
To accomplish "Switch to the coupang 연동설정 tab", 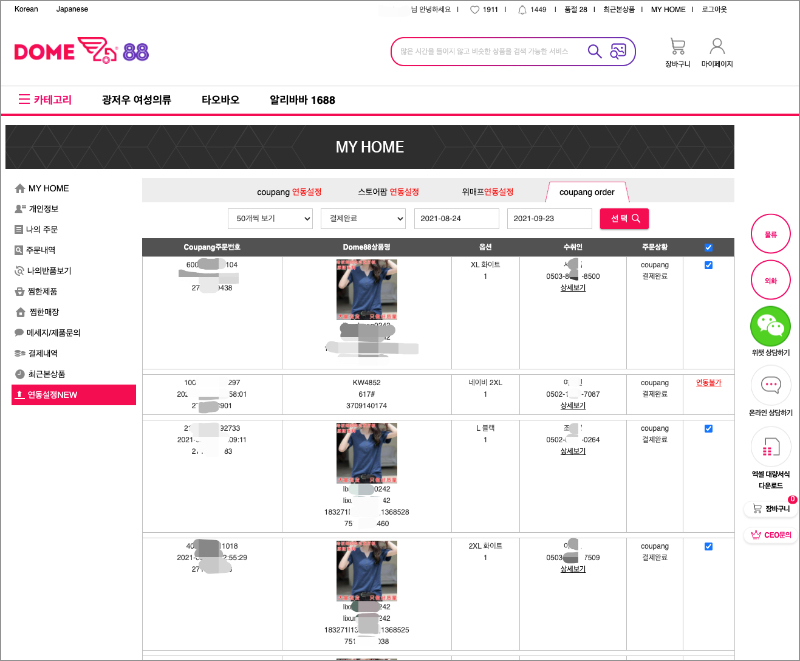I will (289, 191).
